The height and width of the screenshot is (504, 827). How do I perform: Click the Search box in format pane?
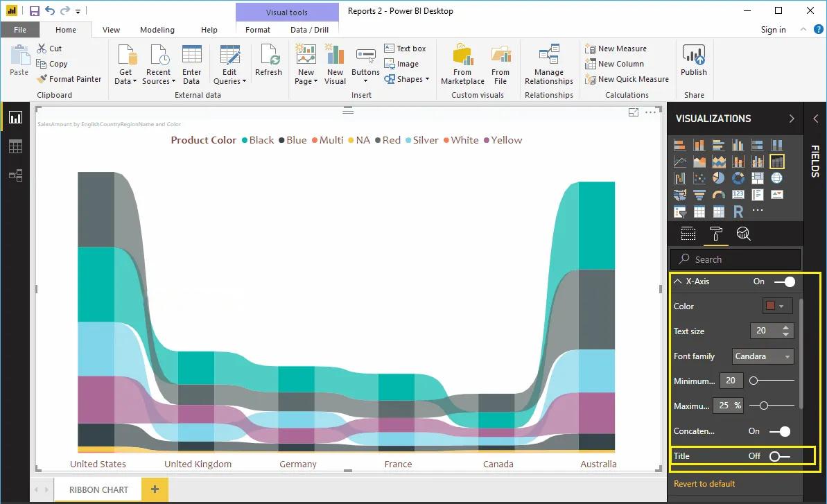click(x=735, y=259)
